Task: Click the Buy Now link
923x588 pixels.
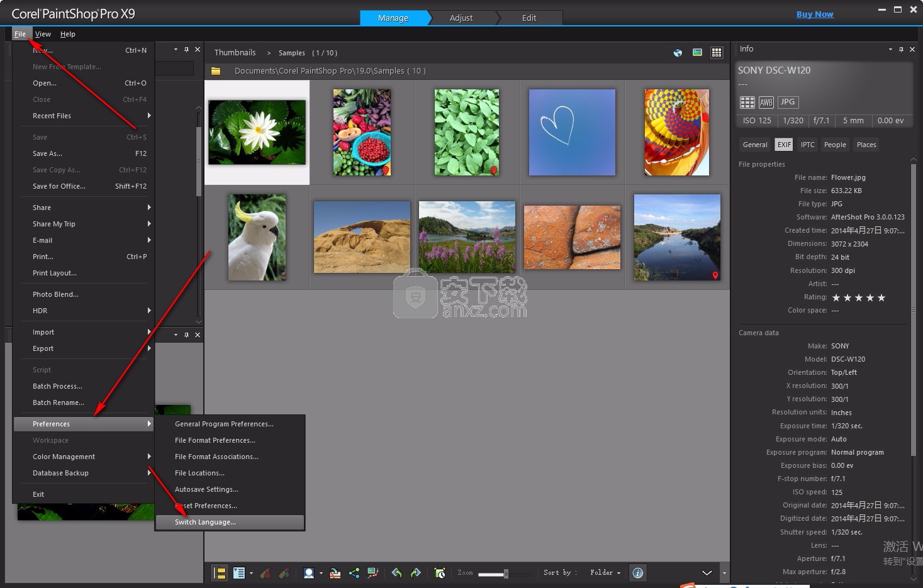Action: pyautogui.click(x=815, y=14)
